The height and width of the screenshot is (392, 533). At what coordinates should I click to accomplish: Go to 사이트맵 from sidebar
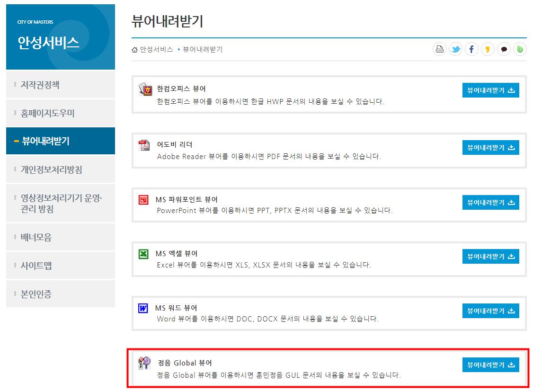[61, 265]
